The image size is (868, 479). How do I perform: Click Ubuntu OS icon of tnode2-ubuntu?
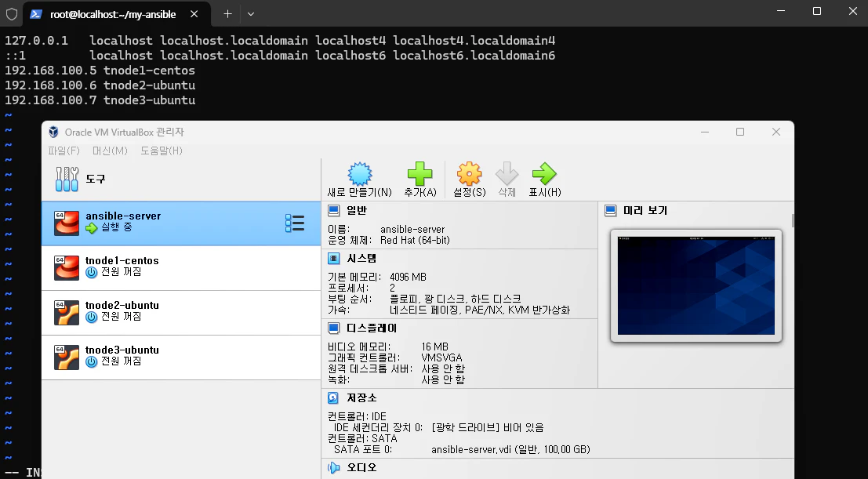coord(67,313)
